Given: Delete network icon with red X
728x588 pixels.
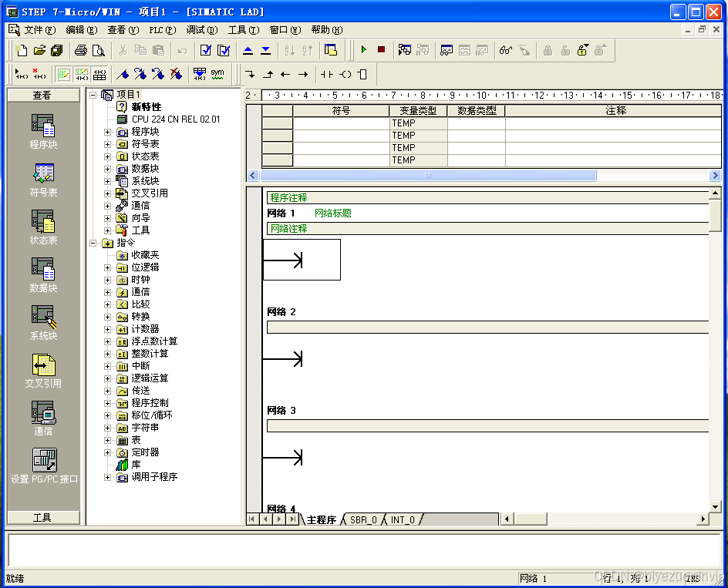Looking at the screenshot, I should coord(39,74).
